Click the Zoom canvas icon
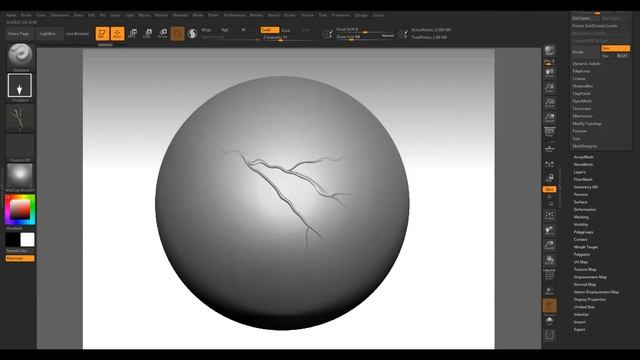Image resolution: width=640 pixels, height=360 pixels. [549, 89]
